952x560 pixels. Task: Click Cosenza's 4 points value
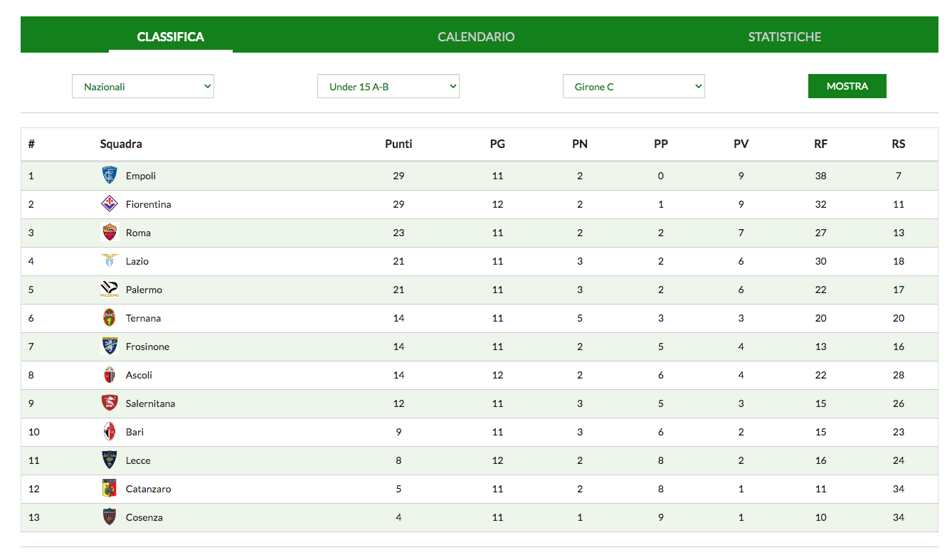[398, 517]
